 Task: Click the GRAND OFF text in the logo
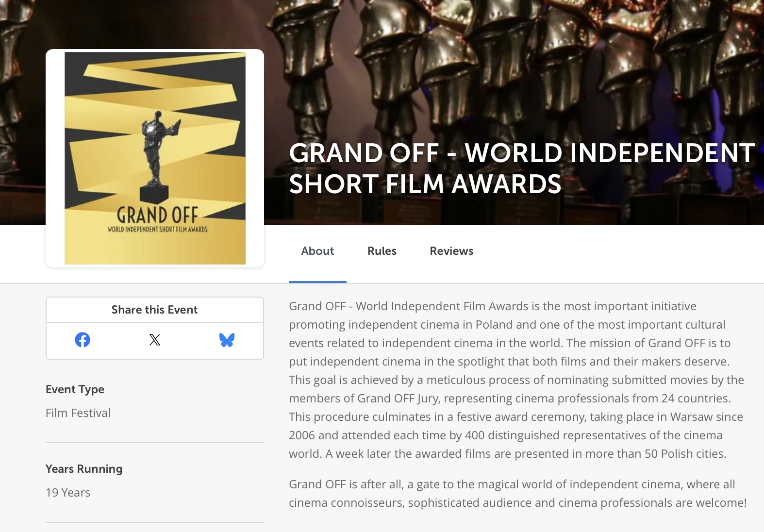[x=157, y=215]
